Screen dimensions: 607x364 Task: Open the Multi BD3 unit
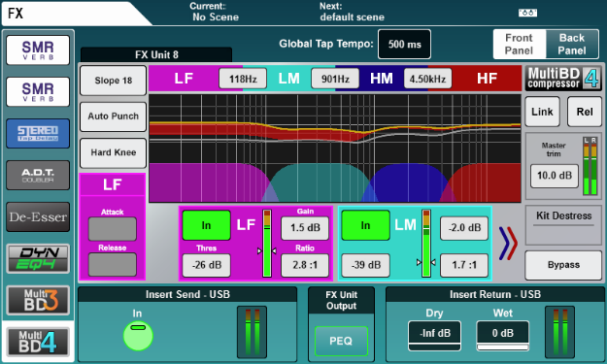(38, 300)
